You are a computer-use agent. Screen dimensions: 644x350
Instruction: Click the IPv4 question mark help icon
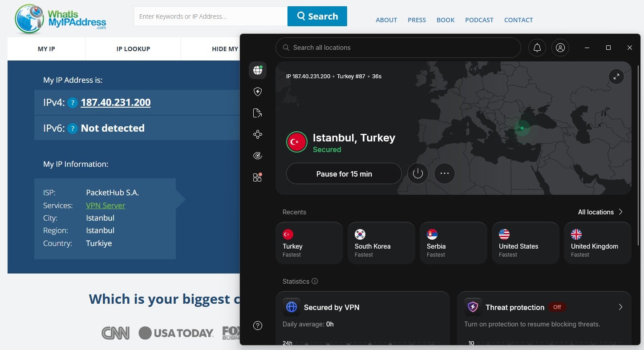click(73, 103)
